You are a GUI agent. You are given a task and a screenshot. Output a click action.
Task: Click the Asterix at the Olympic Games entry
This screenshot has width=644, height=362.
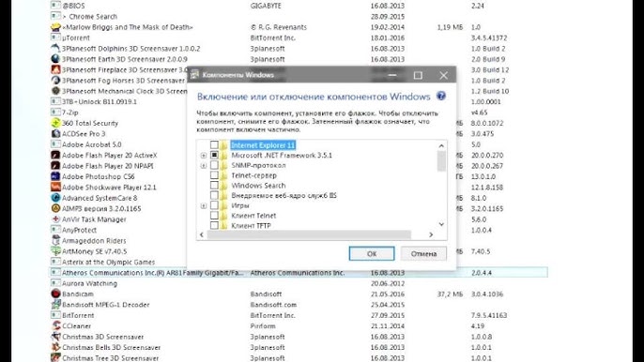pos(109,262)
